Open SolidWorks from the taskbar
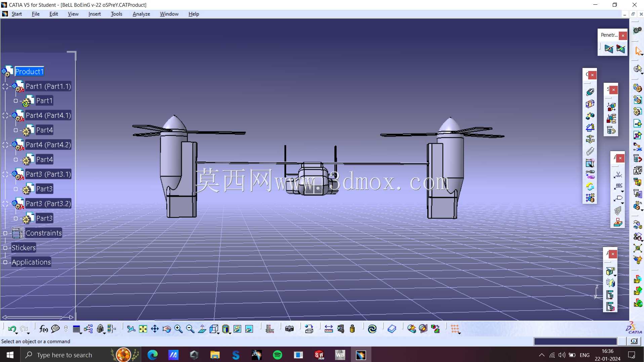The height and width of the screenshot is (362, 644). [319, 355]
